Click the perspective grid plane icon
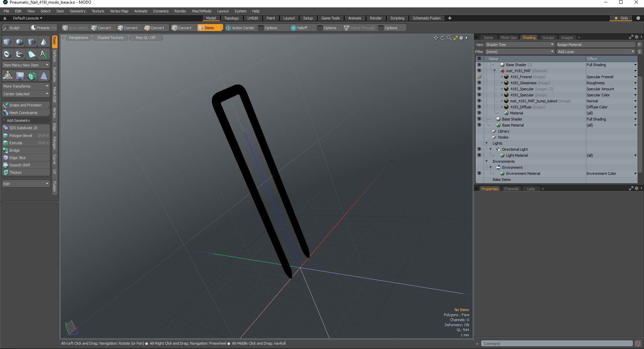The image size is (644, 349). pos(44,76)
